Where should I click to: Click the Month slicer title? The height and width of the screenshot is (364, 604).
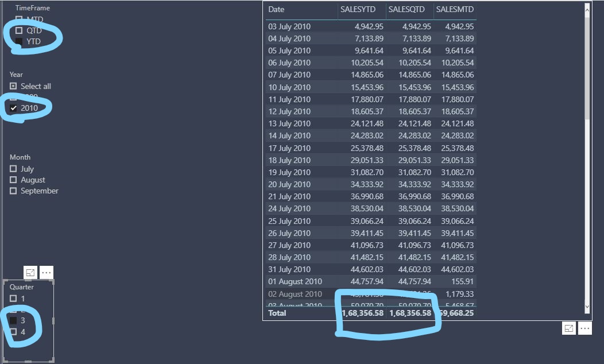pyautogui.click(x=20, y=157)
